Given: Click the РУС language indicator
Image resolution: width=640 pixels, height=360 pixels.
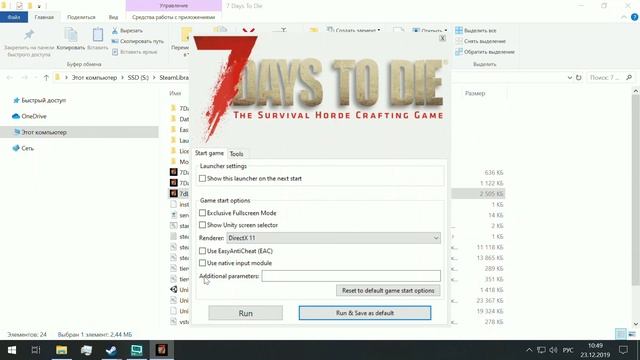Looking at the screenshot, I should point(568,350).
